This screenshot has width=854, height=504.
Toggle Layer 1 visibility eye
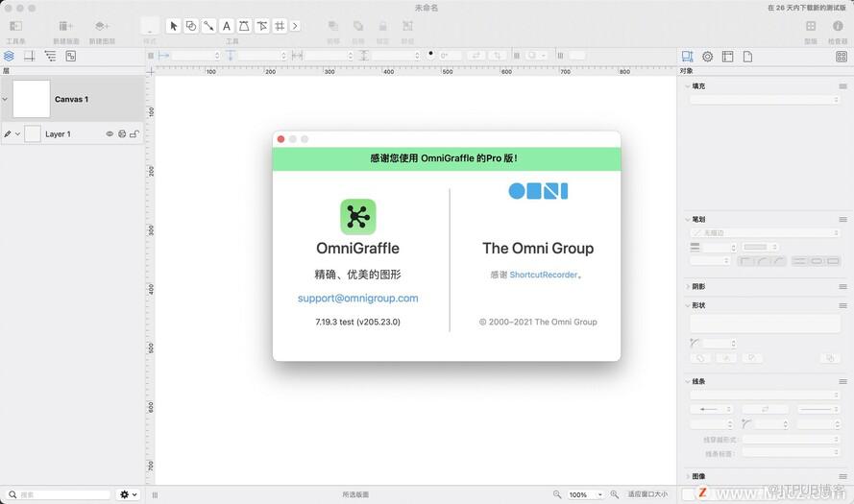point(110,133)
